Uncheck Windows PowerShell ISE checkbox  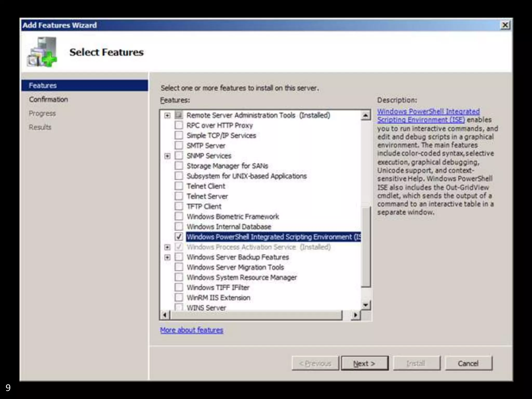[179, 237]
